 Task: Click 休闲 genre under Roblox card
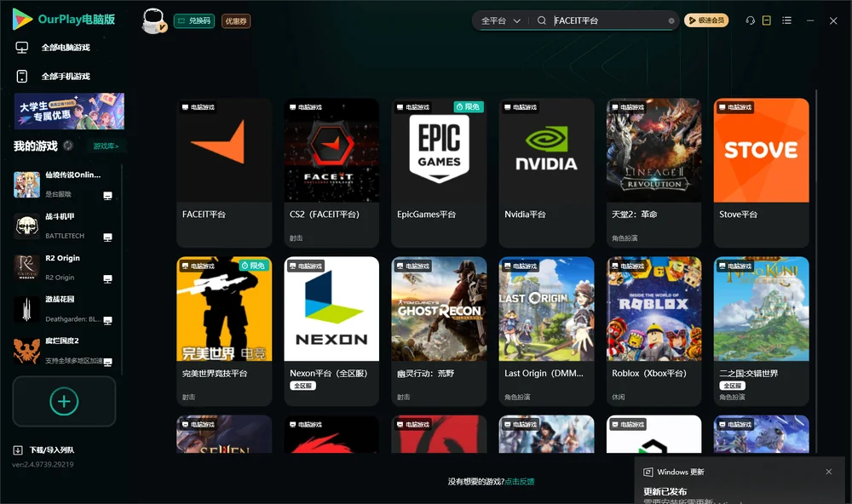619,397
